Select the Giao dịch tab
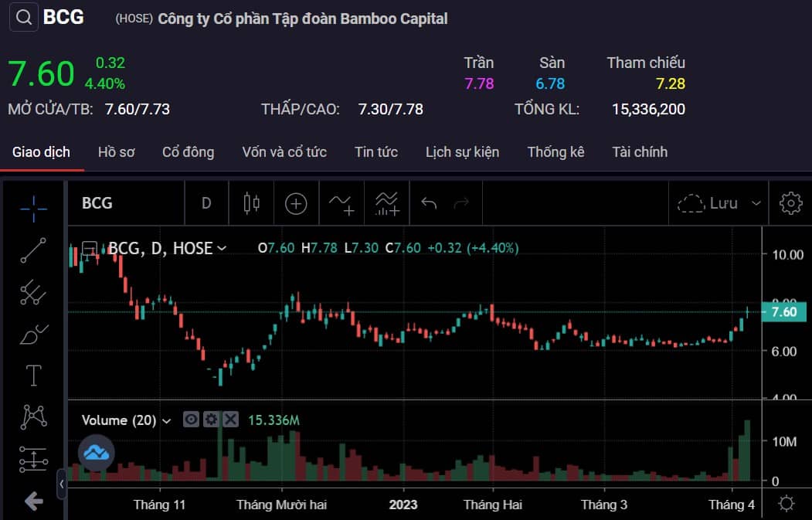 42,152
